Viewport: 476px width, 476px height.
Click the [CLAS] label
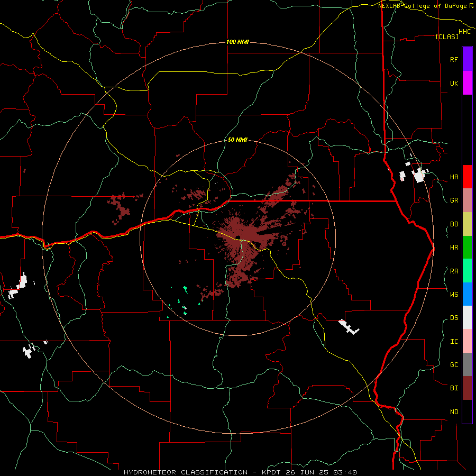pyautogui.click(x=447, y=36)
